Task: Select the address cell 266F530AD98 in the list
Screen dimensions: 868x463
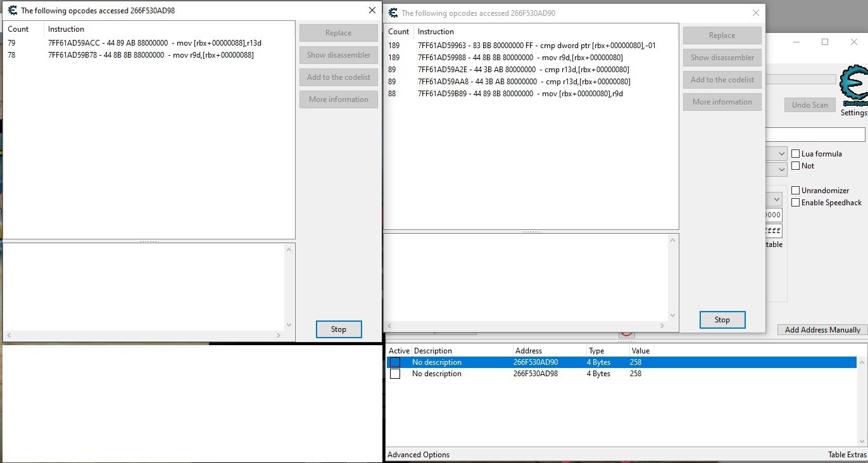Action: [536, 374]
